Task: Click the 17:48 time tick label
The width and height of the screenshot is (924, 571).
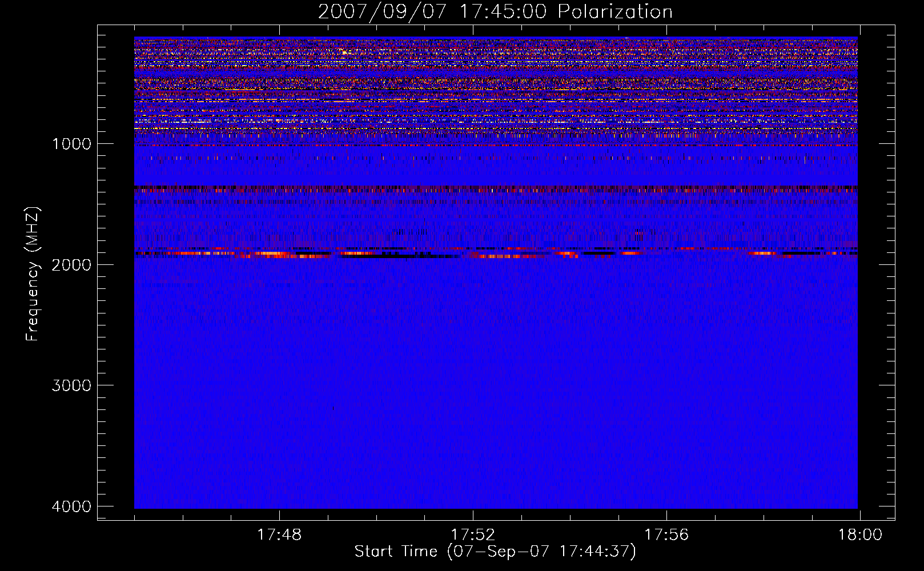Action: [279, 535]
